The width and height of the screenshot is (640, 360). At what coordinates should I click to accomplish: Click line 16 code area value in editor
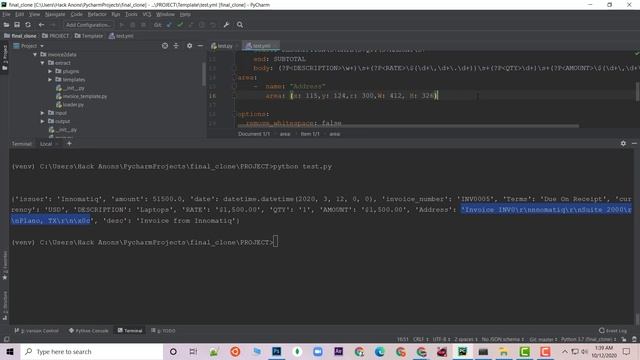[x=363, y=96]
